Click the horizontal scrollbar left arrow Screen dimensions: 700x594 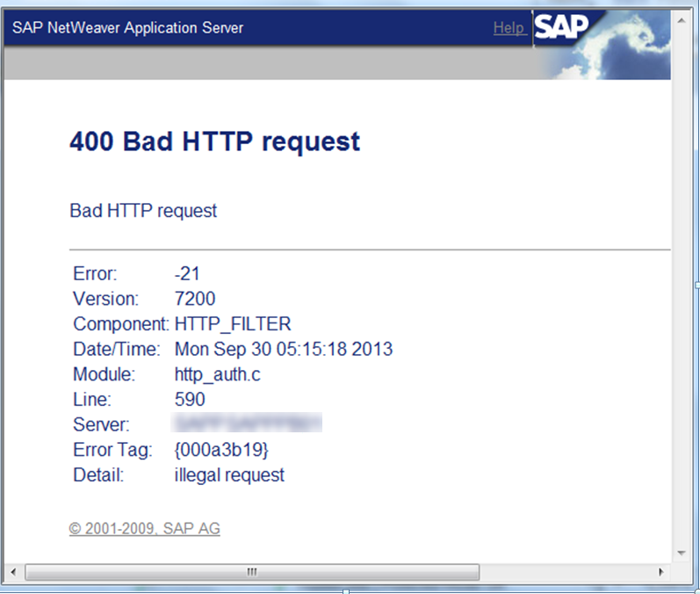click(13, 572)
